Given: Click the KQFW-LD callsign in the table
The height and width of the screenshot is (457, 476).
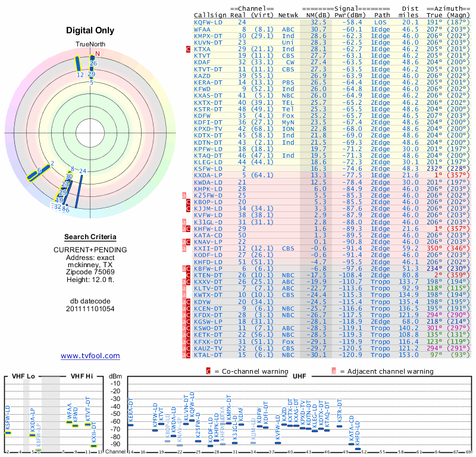Looking at the screenshot, I should tap(208, 23).
